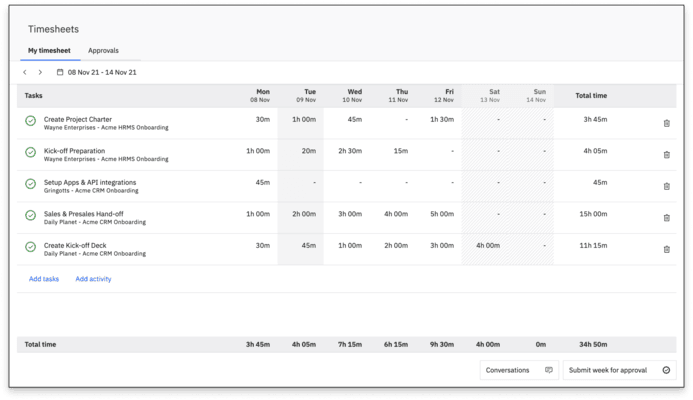Delete the Kick-off Preparation row
Image resolution: width=693 pixels, height=400 pixels.
666,155
